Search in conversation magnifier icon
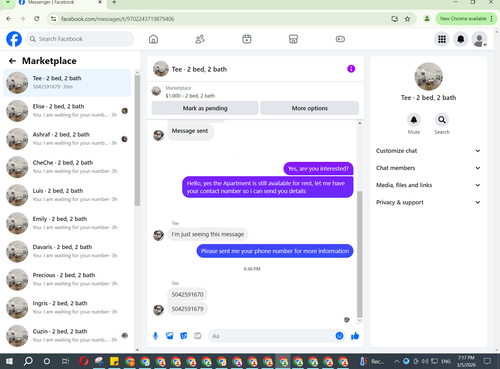500x369 pixels. click(442, 120)
